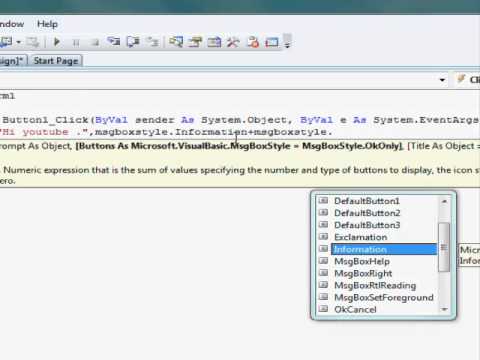Select MsgBoxSetForeground in IntelliSense list

(x=384, y=297)
